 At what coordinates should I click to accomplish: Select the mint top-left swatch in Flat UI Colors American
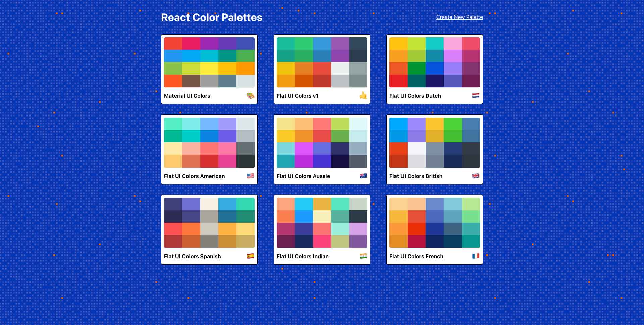173,124
